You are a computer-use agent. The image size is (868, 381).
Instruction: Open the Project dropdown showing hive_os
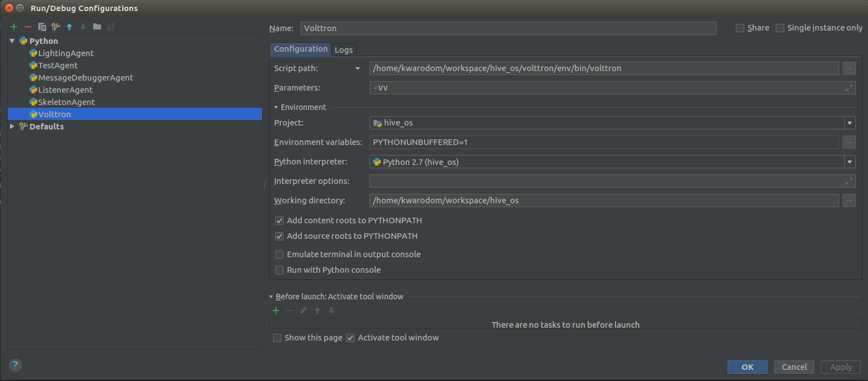point(850,123)
